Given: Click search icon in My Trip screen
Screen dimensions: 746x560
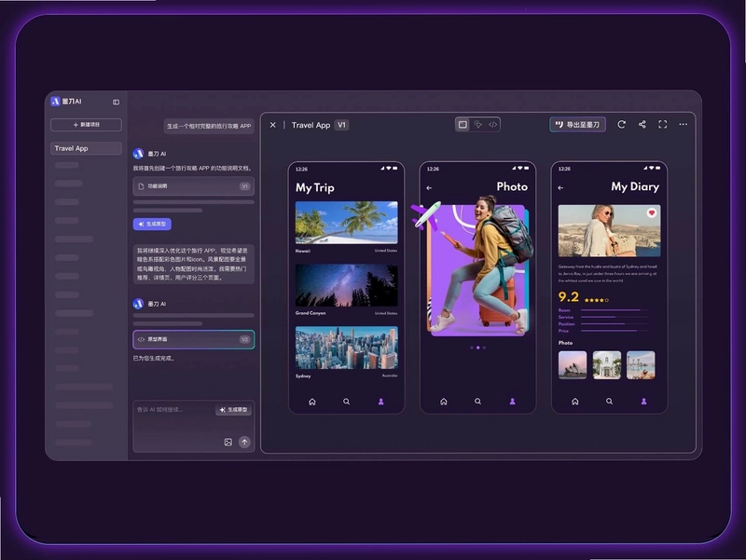Looking at the screenshot, I should (346, 402).
